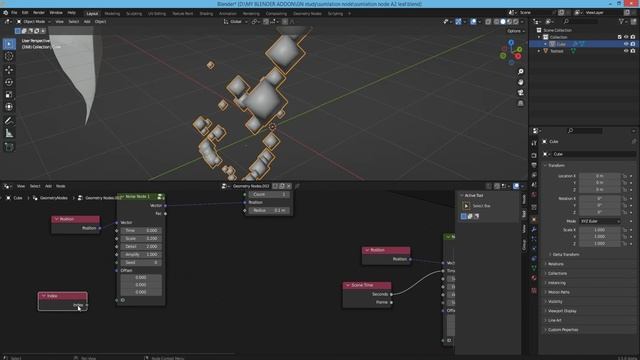Open the File menu
Image resolution: width=640 pixels, height=360 pixels.
point(14,13)
